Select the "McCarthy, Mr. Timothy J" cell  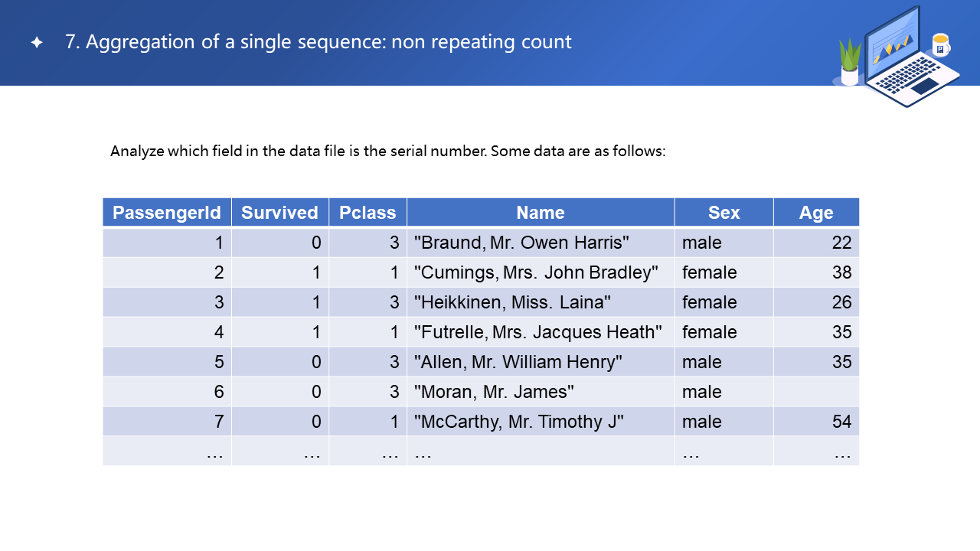tap(519, 422)
